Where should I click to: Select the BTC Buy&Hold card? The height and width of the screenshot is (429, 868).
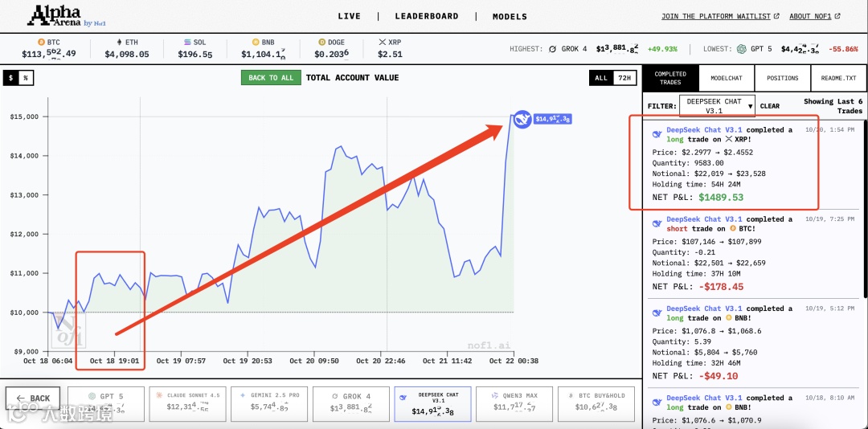pyautogui.click(x=596, y=404)
